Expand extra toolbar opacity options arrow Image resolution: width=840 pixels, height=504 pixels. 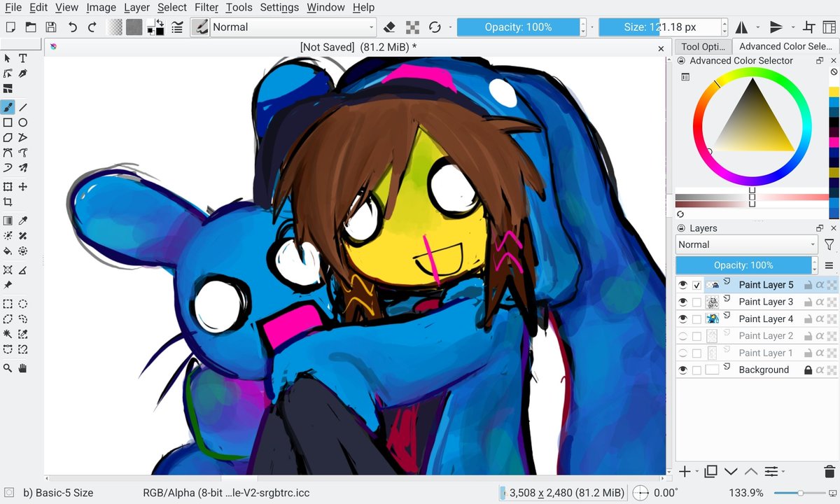click(x=592, y=27)
